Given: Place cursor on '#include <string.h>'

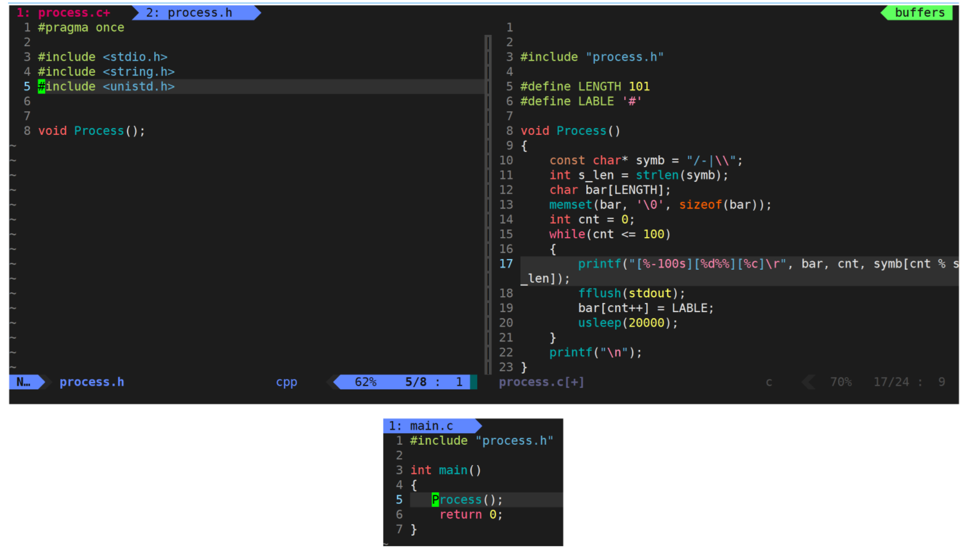Looking at the screenshot, I should click(106, 72).
